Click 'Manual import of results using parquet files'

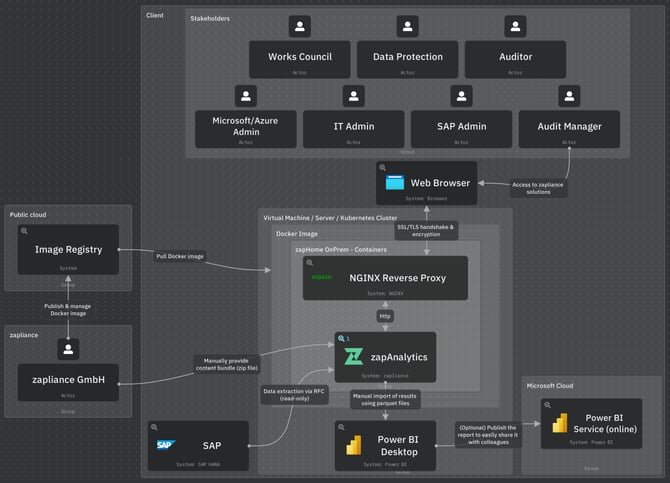click(385, 399)
